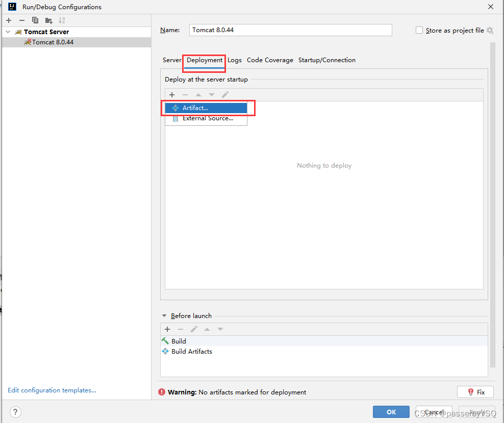Move Before launch task down
Screen dimensions: 504x423
tap(220, 329)
